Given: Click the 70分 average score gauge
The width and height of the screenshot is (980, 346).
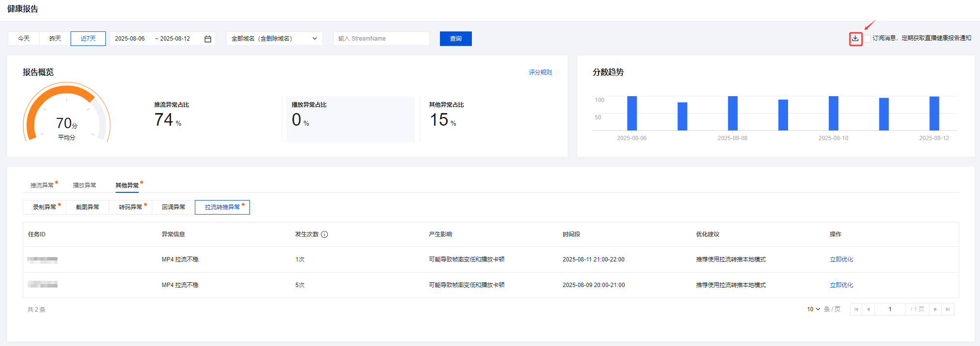Looking at the screenshot, I should tap(67, 112).
